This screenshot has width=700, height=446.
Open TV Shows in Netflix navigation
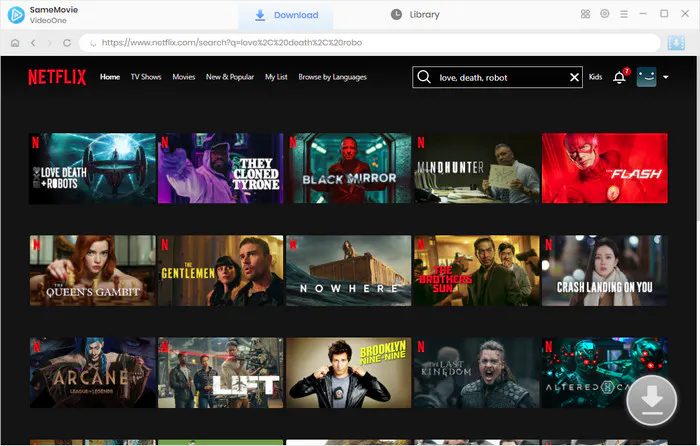[146, 77]
